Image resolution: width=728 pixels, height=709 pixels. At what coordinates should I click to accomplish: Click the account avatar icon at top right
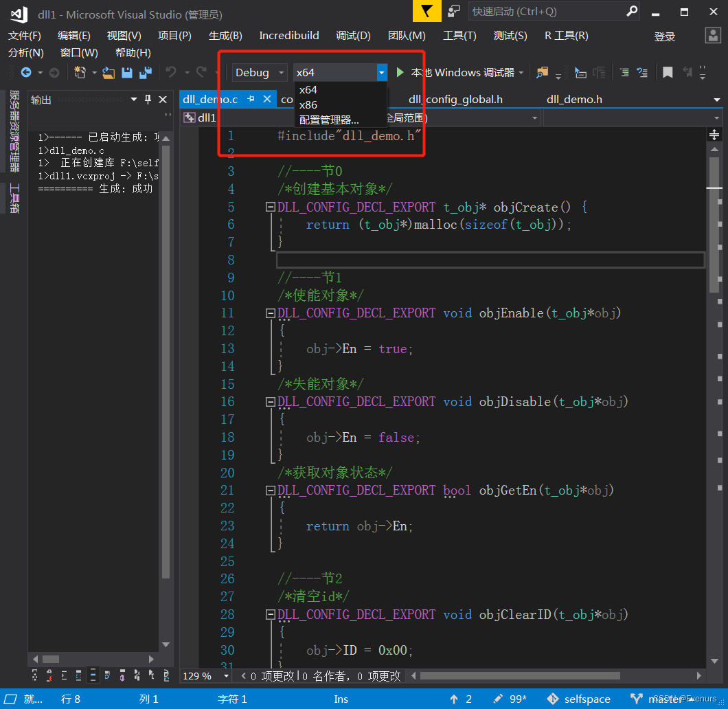click(x=713, y=35)
